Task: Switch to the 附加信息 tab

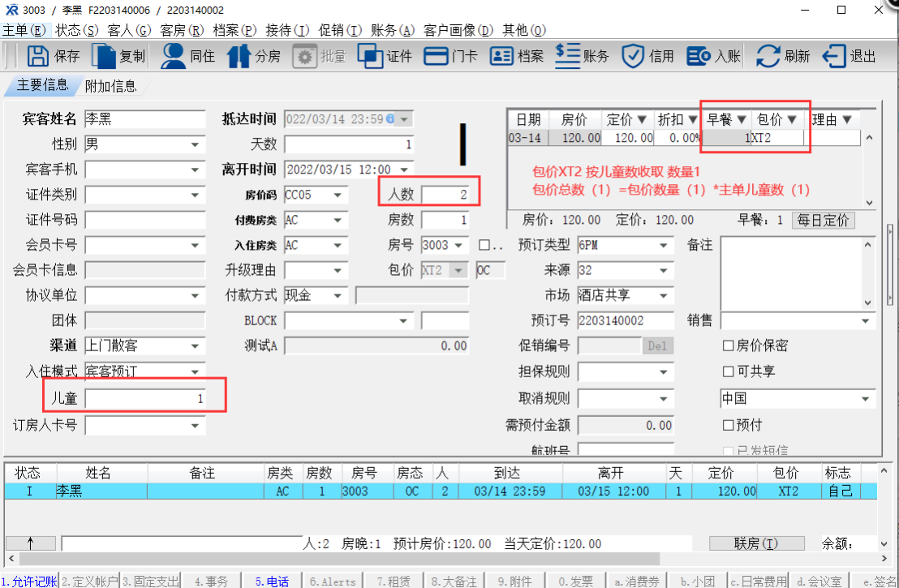Action: [110, 86]
